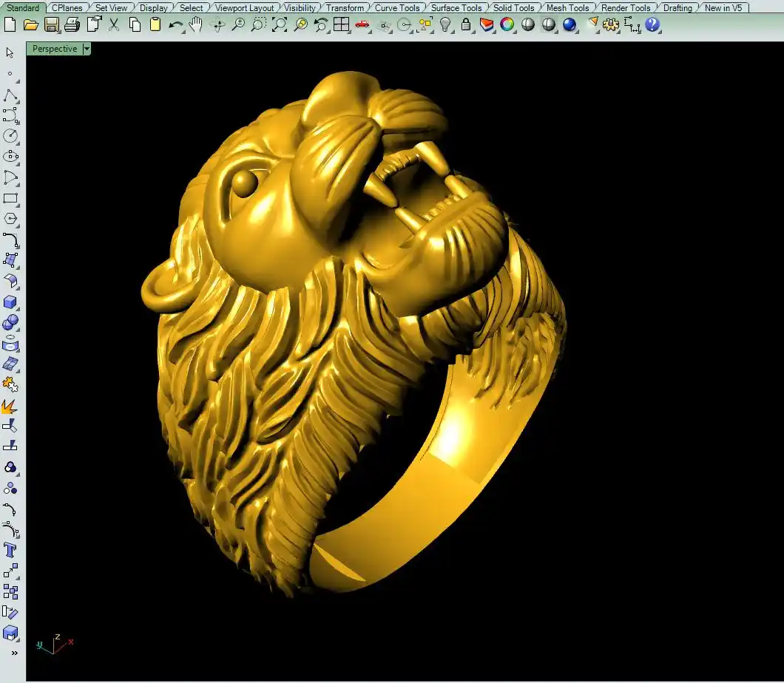Click the Rectangle tool

[10, 198]
